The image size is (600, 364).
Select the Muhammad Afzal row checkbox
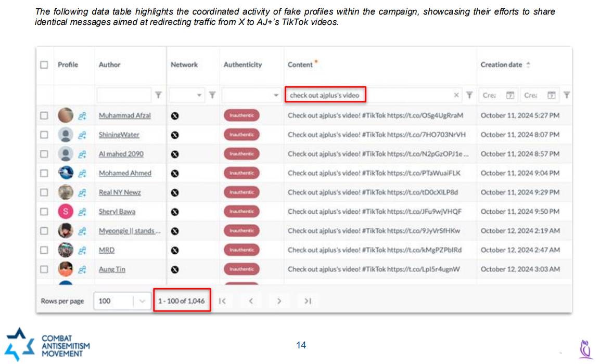[x=44, y=115]
